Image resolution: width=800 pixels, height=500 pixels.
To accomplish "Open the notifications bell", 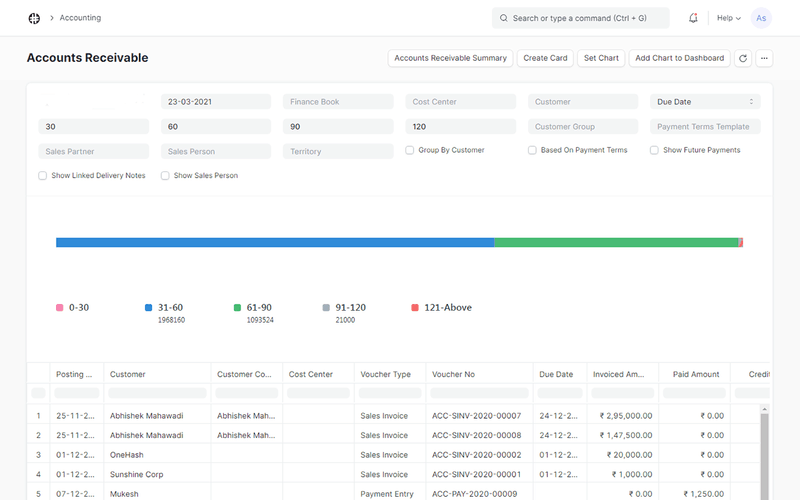I will click(693, 18).
